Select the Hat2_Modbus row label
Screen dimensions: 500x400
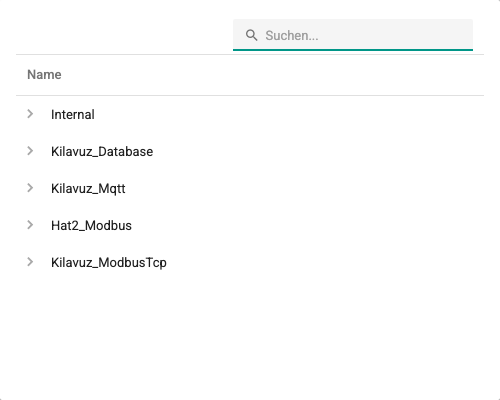(91, 226)
